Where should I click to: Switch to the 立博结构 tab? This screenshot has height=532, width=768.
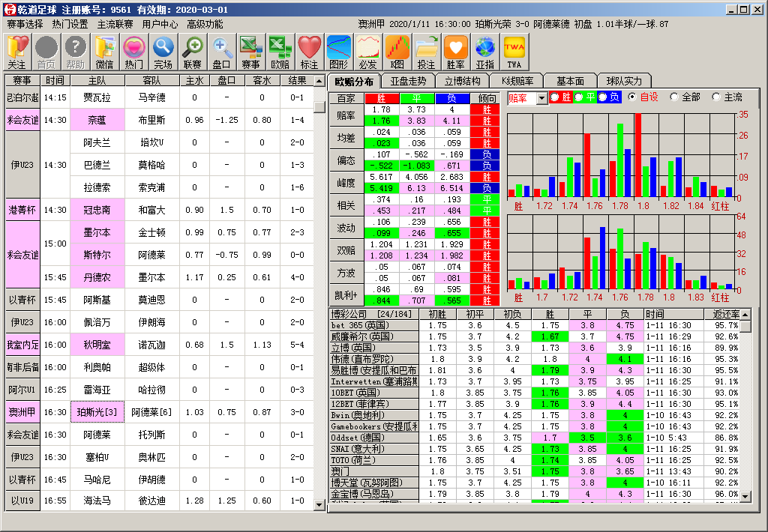tap(462, 81)
